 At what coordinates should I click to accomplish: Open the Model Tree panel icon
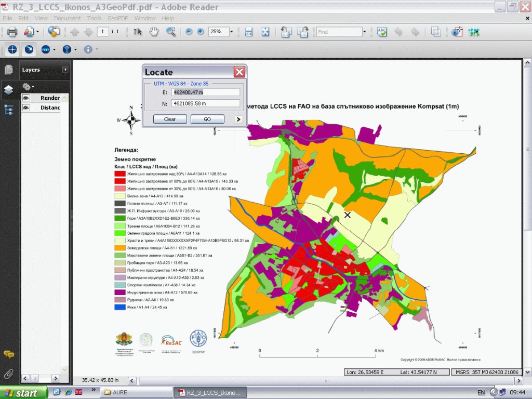9,110
